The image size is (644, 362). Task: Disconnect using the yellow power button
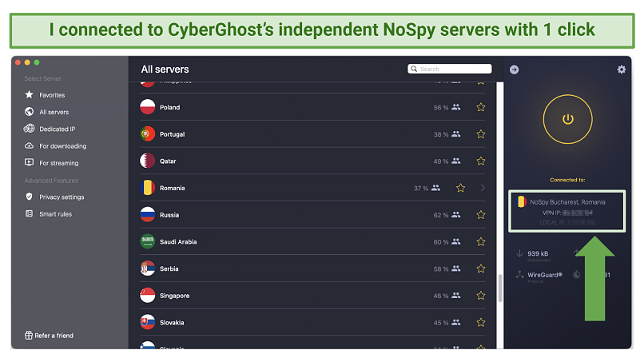(x=567, y=119)
